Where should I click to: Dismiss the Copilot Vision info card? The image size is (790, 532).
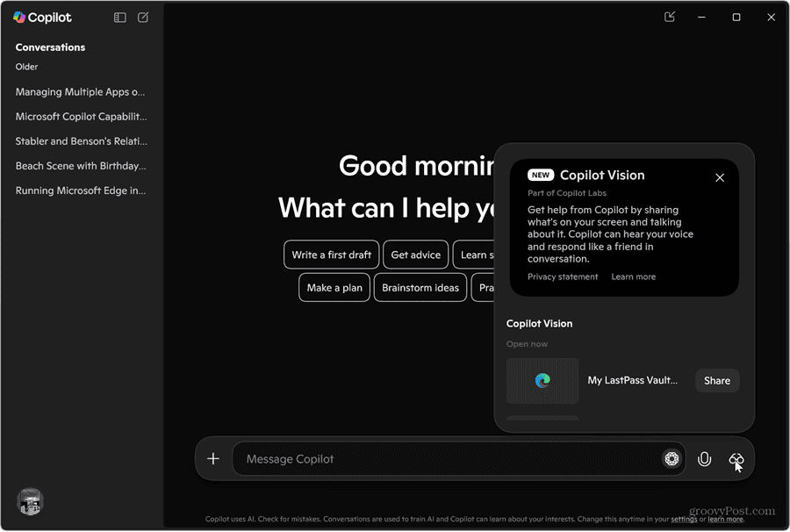(x=720, y=178)
